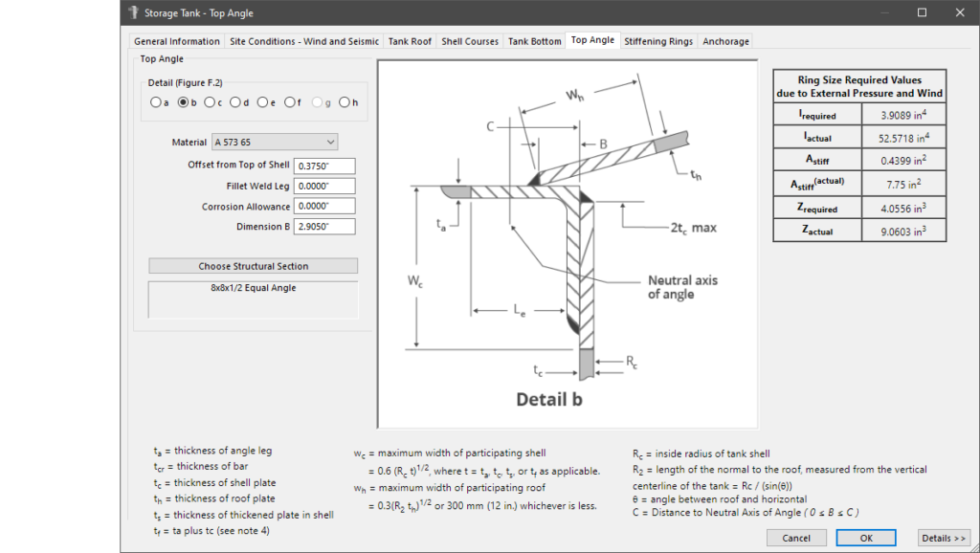
Task: Select Detail option f radio button
Action: 290,102
